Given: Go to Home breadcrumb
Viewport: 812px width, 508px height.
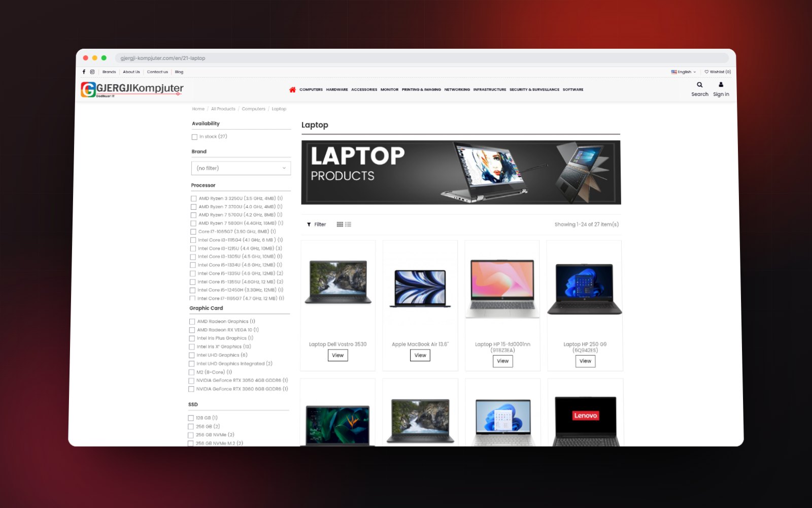Looking at the screenshot, I should [x=198, y=109].
